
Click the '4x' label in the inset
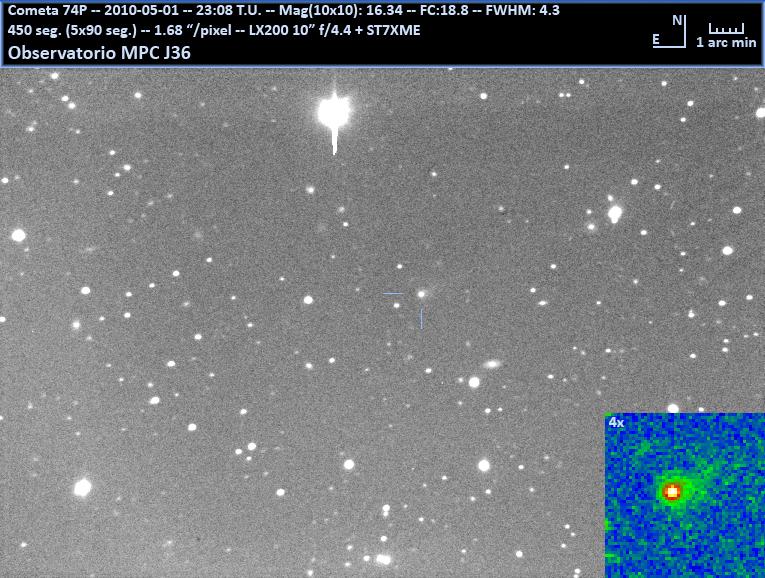616,422
